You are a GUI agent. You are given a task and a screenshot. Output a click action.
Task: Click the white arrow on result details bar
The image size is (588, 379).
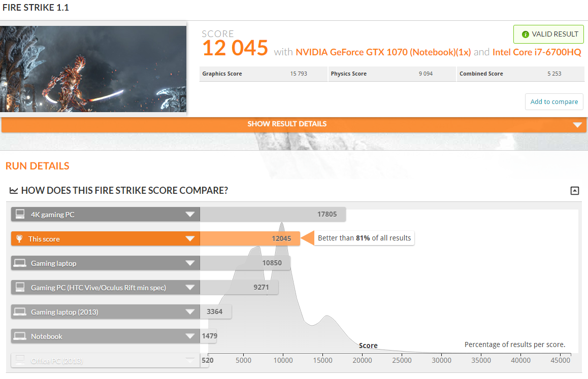[x=577, y=125]
